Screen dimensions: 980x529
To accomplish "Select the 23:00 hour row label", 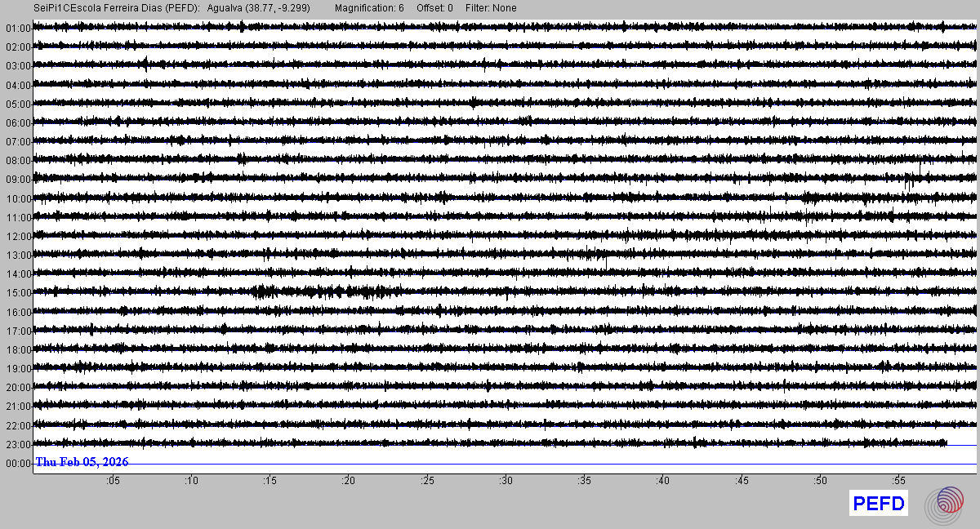I will click(18, 445).
